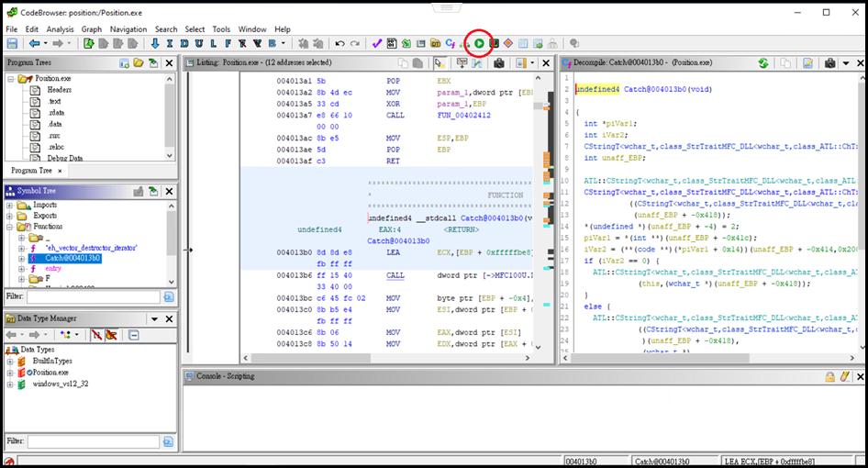Open the Tools menu
Viewport: 868px width, 468px height.
pos(221,28)
